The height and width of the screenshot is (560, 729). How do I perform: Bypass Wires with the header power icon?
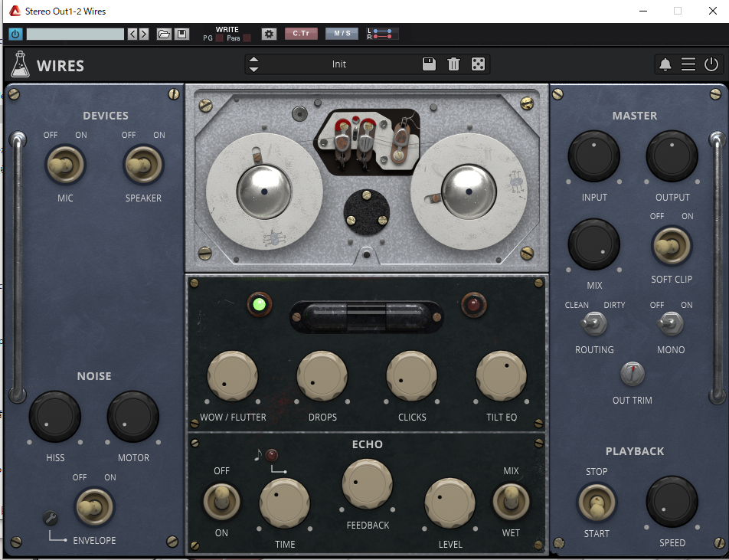[711, 64]
